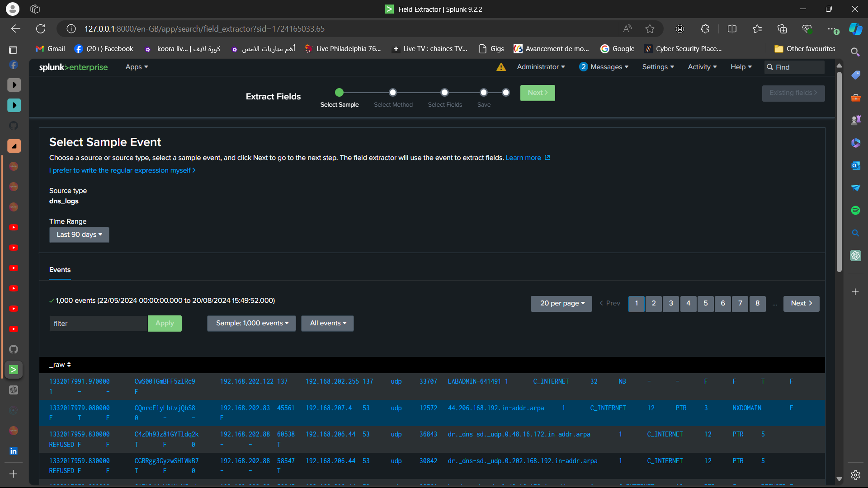868x488 pixels.
Task: Click the browser back arrow
Action: click(x=16, y=29)
